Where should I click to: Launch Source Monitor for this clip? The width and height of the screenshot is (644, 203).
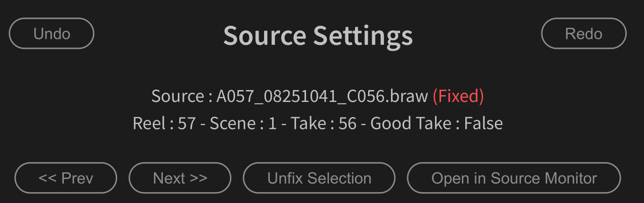[514, 178]
